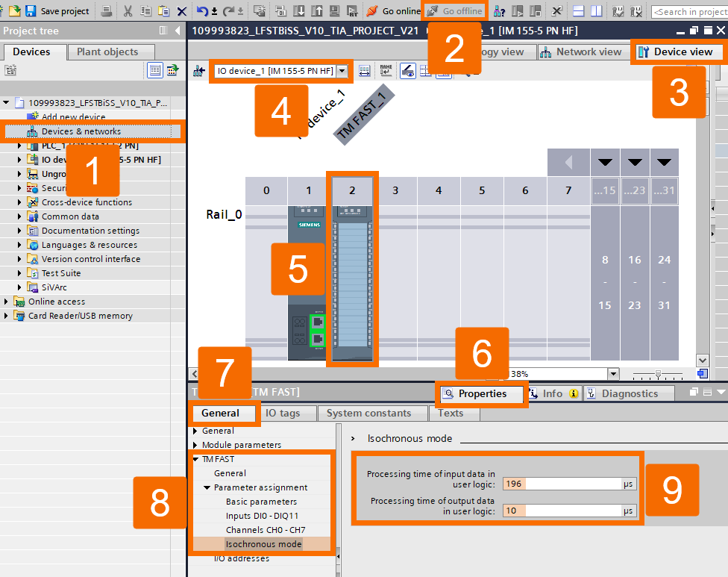Click the Copy icon in the toolbar
The height and width of the screenshot is (577, 728).
point(145,10)
